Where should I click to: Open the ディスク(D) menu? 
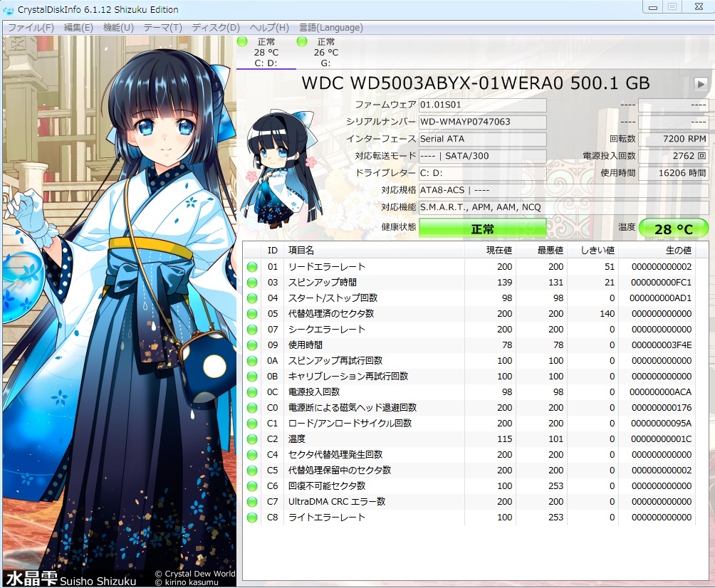[216, 27]
